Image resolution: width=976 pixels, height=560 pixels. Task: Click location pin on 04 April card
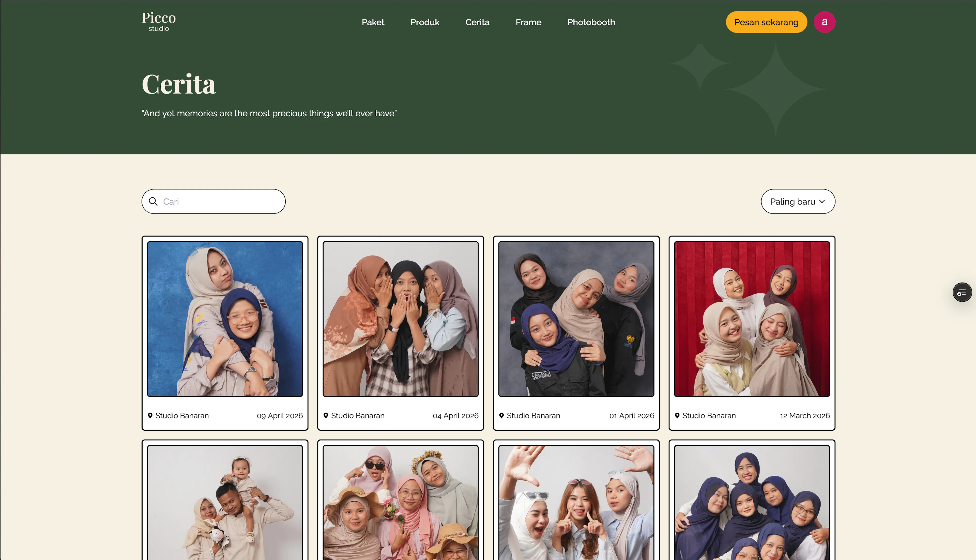coord(326,415)
